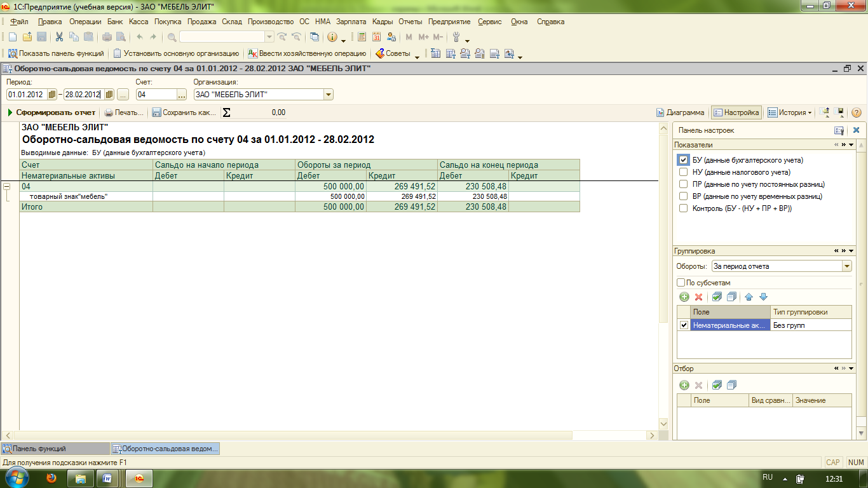The width and height of the screenshot is (868, 488).
Task: Click the Печать button
Action: click(124, 112)
